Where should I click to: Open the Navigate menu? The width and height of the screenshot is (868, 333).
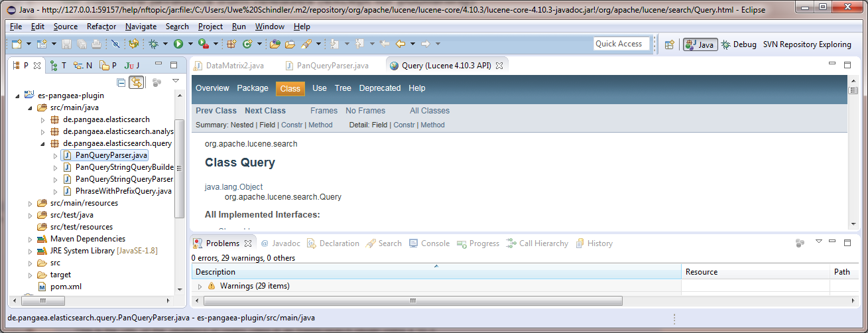pos(141,27)
